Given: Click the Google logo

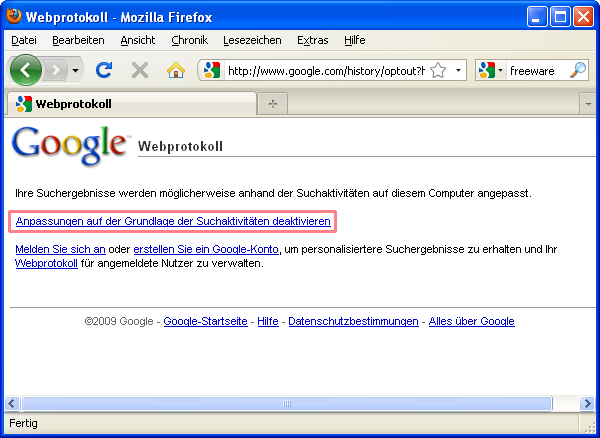Looking at the screenshot, I should point(70,145).
